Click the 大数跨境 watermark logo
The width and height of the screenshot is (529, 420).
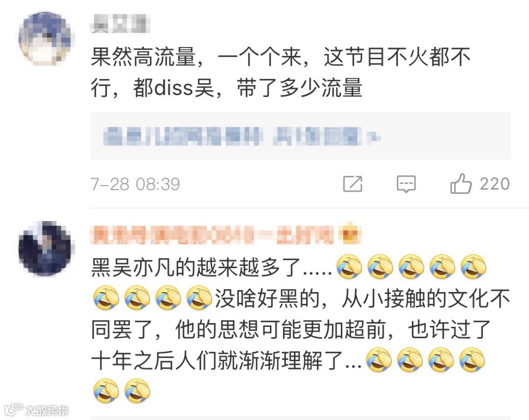click(x=37, y=410)
